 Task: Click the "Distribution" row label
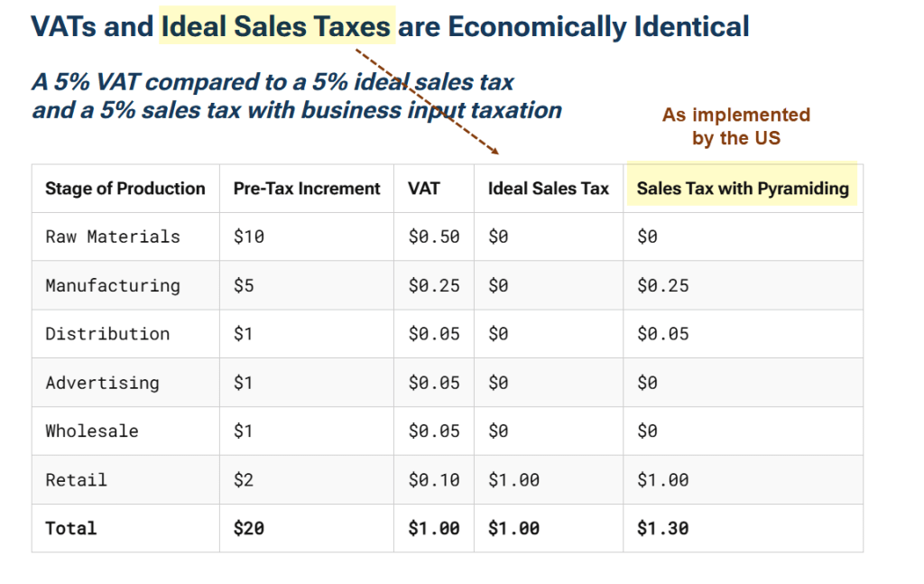pyautogui.click(x=107, y=334)
